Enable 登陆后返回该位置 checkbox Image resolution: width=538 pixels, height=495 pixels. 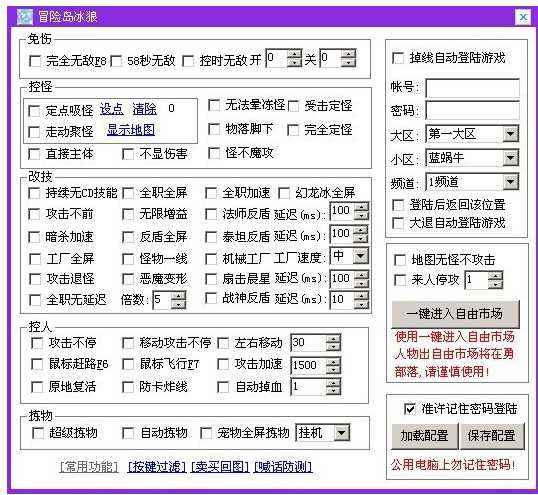click(398, 205)
